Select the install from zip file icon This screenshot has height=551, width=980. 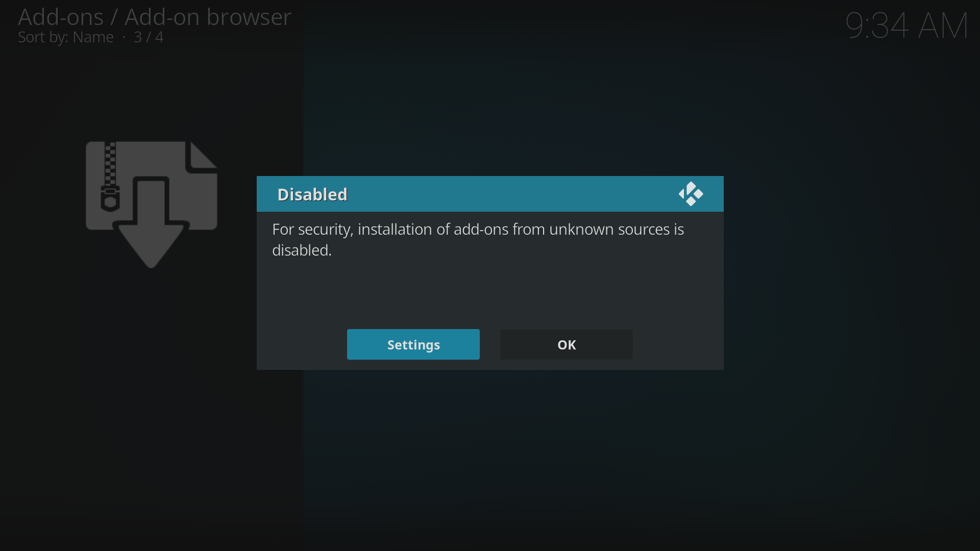(152, 205)
